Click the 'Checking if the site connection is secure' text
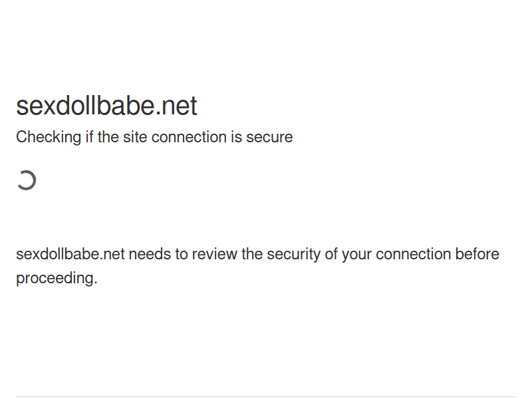Image resolution: width=532 pixels, height=399 pixels. pyautogui.click(x=154, y=138)
